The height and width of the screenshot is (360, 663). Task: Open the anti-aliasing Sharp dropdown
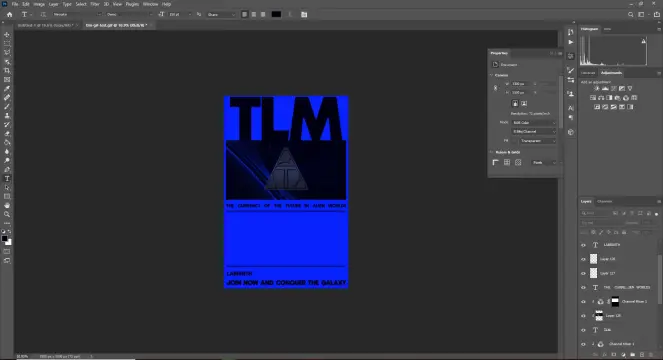tap(221, 14)
